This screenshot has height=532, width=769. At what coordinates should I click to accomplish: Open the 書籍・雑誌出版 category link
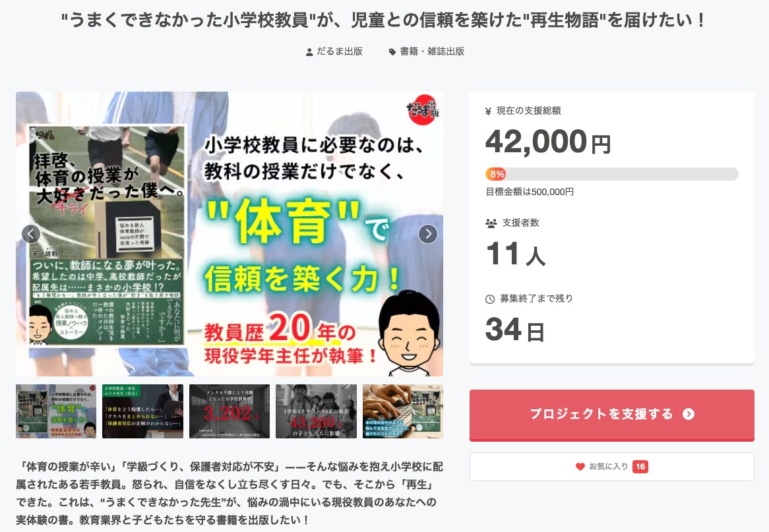click(432, 51)
